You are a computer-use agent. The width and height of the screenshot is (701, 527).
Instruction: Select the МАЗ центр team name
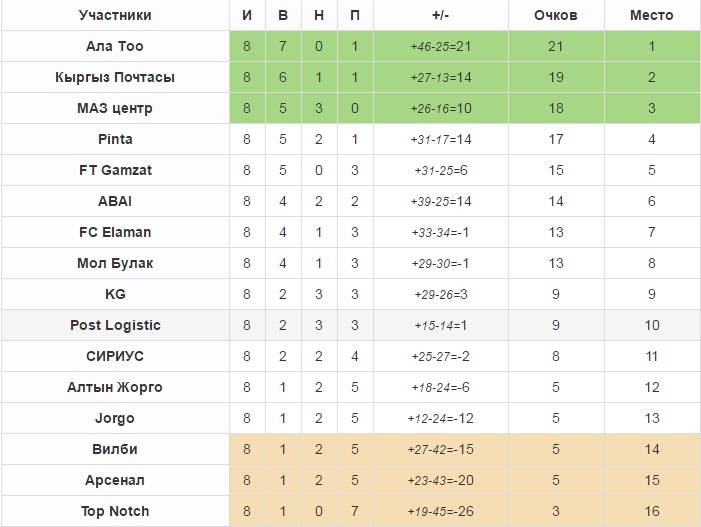[115, 108]
